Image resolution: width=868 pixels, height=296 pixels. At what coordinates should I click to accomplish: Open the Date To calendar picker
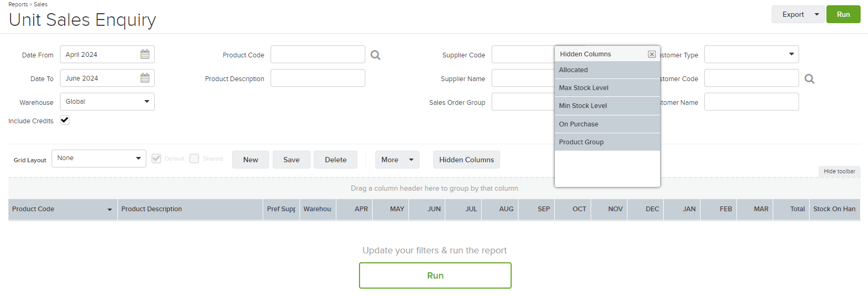[145, 78]
